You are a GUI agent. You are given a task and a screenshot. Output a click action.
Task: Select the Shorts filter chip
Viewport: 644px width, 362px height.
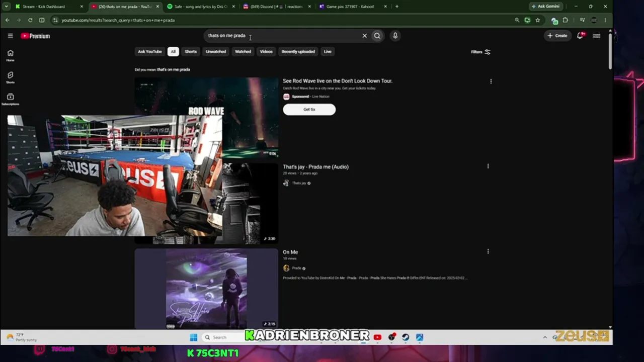point(191,51)
